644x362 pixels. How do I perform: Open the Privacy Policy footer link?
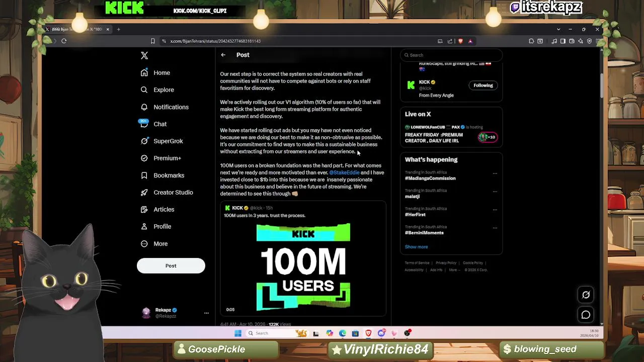click(446, 263)
